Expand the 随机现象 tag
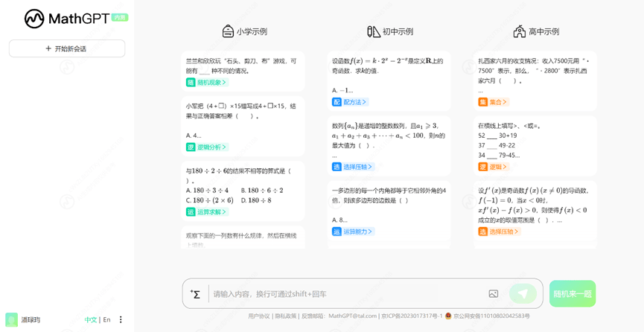The height and width of the screenshot is (332, 644). (x=207, y=83)
